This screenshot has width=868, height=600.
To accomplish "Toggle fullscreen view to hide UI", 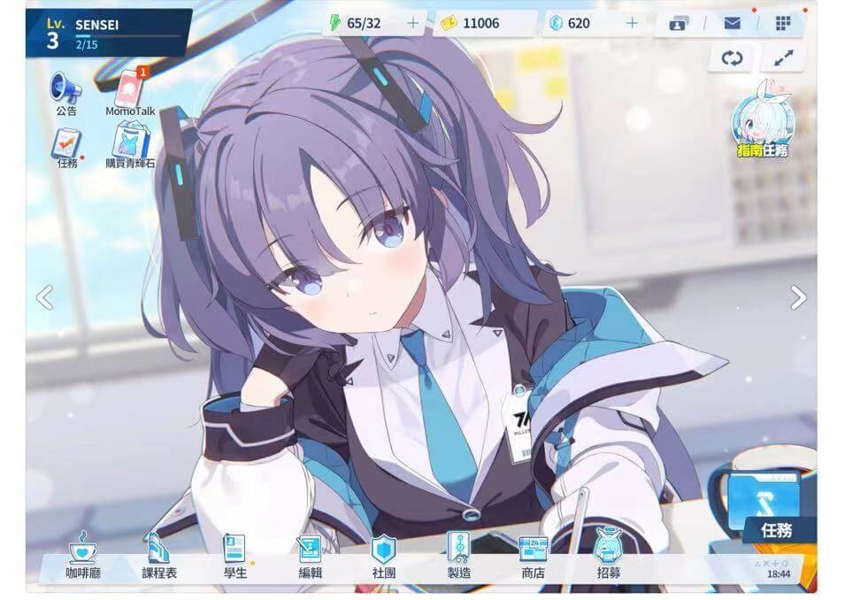I will point(783,59).
